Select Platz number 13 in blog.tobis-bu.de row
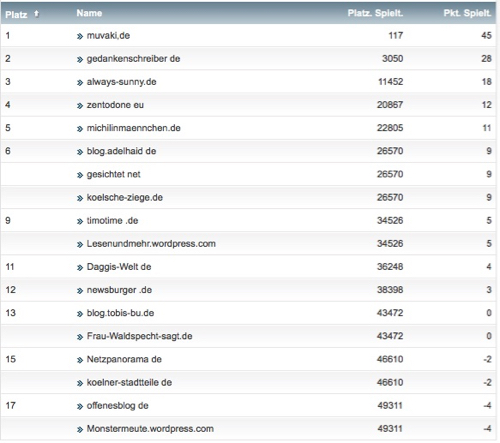Image resolution: width=500 pixels, height=443 pixels. [11, 313]
